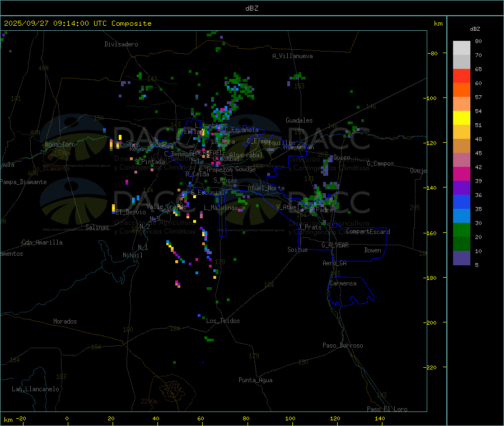
Task: Click the timestamp 2025/09/27 09:14:00 UTC Composite
Action: pyautogui.click(x=77, y=24)
